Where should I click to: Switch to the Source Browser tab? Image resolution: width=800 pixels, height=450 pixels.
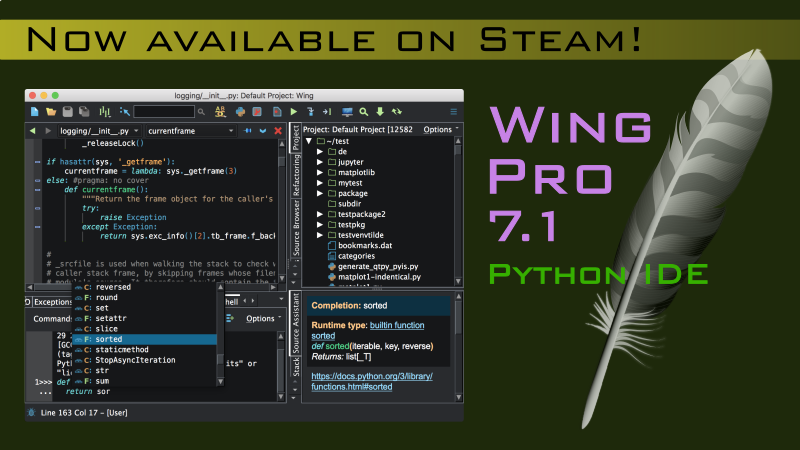[x=296, y=228]
